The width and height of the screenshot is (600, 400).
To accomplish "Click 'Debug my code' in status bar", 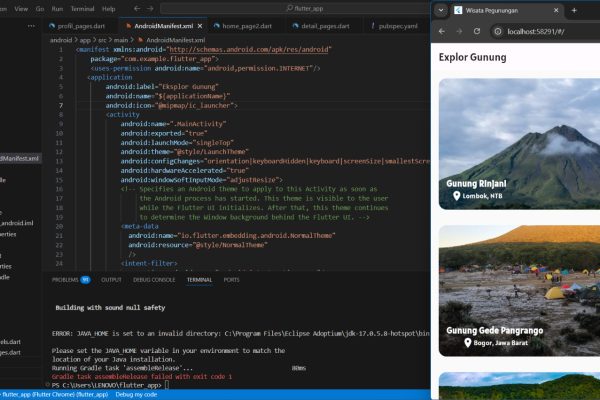I will pyautogui.click(x=137, y=395).
